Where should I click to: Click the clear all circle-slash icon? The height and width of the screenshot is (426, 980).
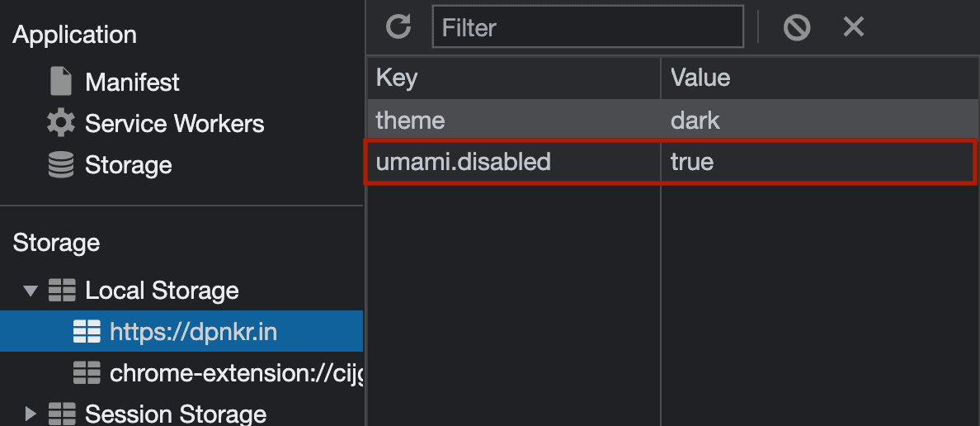[x=797, y=27]
